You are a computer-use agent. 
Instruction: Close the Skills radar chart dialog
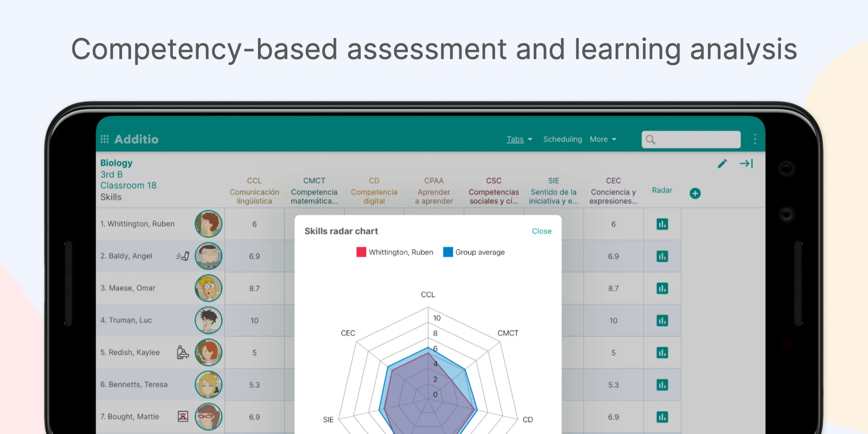541,231
